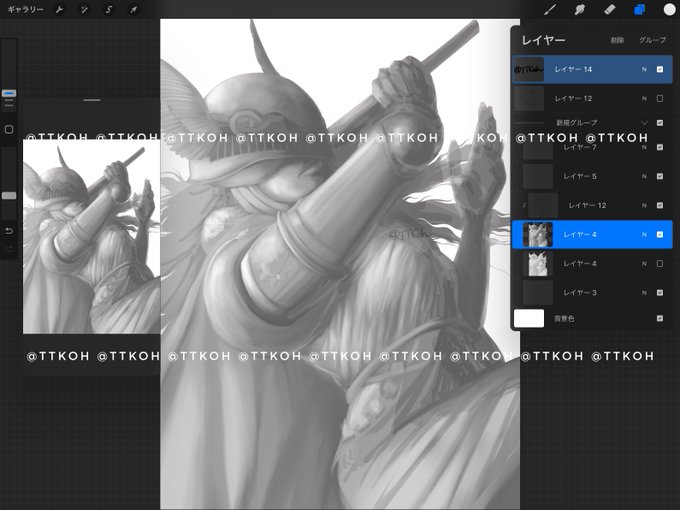Hide レイヤー 3 using its checkbox
The height and width of the screenshot is (510, 680).
tap(660, 293)
